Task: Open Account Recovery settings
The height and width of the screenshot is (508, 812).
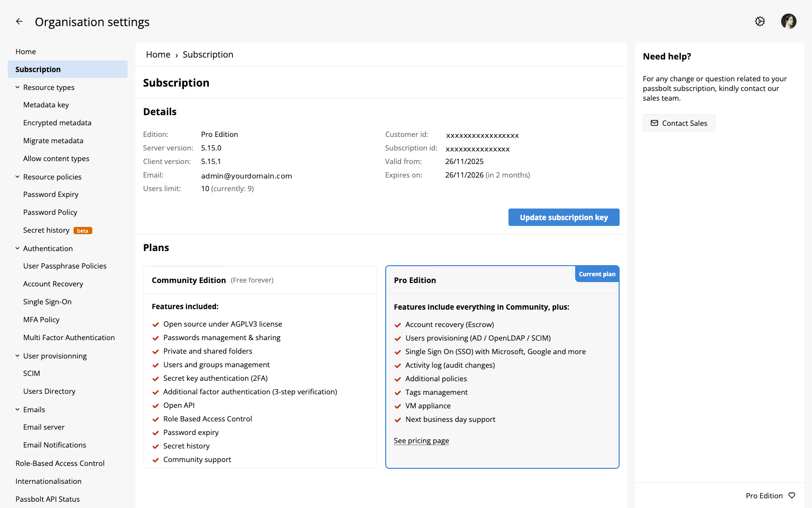Action: coord(53,284)
